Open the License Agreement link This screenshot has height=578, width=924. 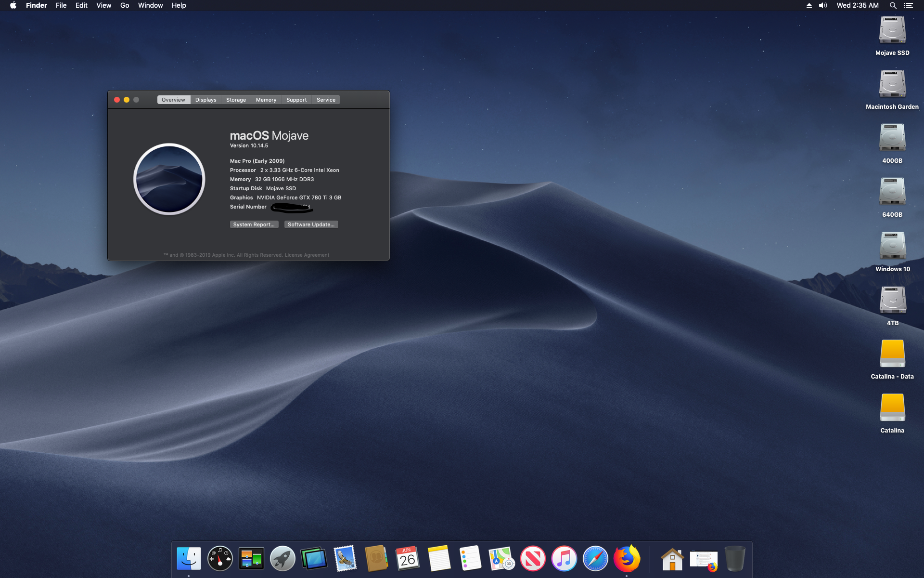tap(307, 255)
